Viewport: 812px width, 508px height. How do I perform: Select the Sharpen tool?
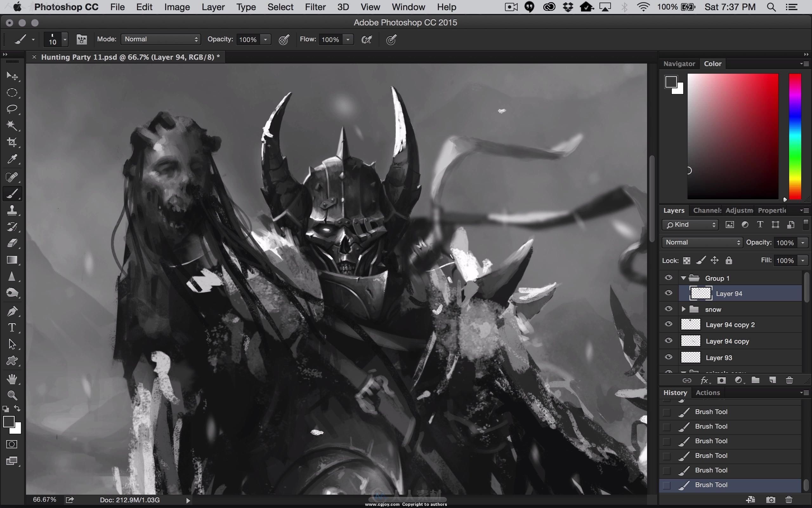pyautogui.click(x=12, y=277)
